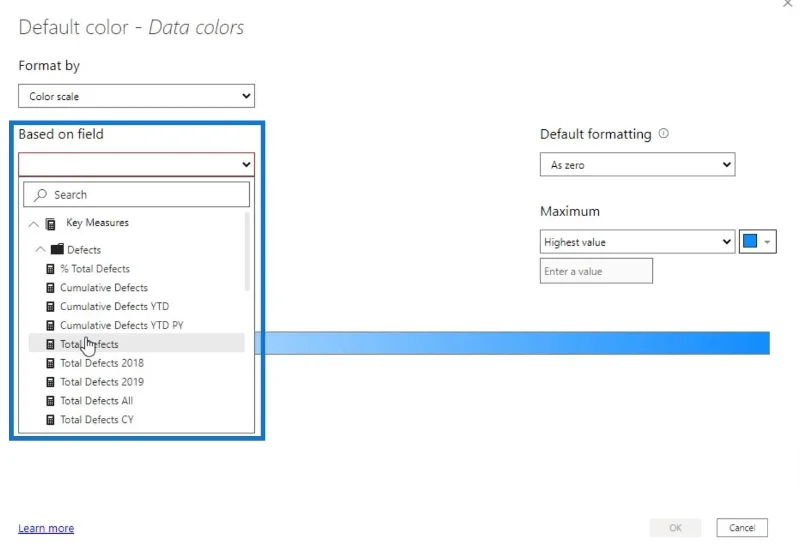Click the calculator icon beside % Total Defects

pos(50,269)
